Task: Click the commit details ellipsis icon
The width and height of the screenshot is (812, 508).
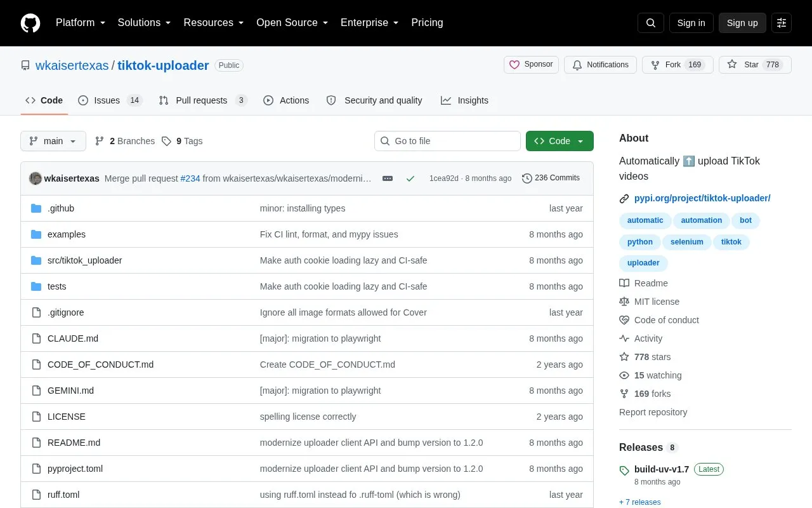Action: (388, 178)
